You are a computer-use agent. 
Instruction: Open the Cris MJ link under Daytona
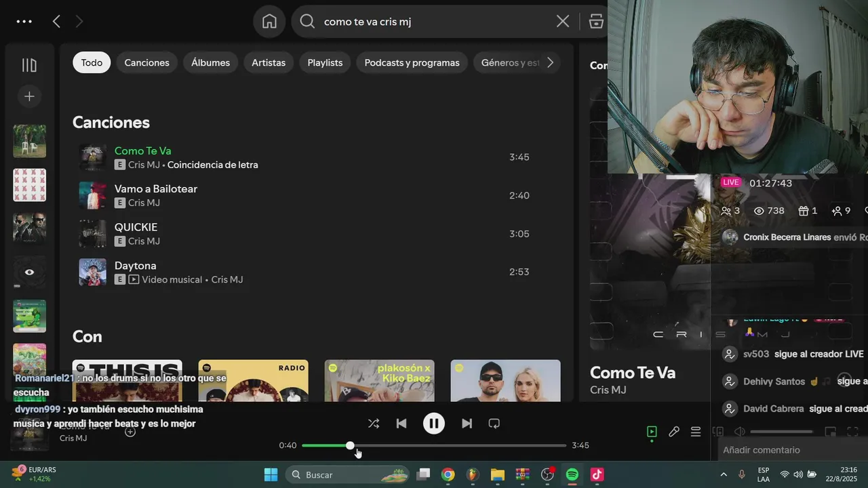227,279
